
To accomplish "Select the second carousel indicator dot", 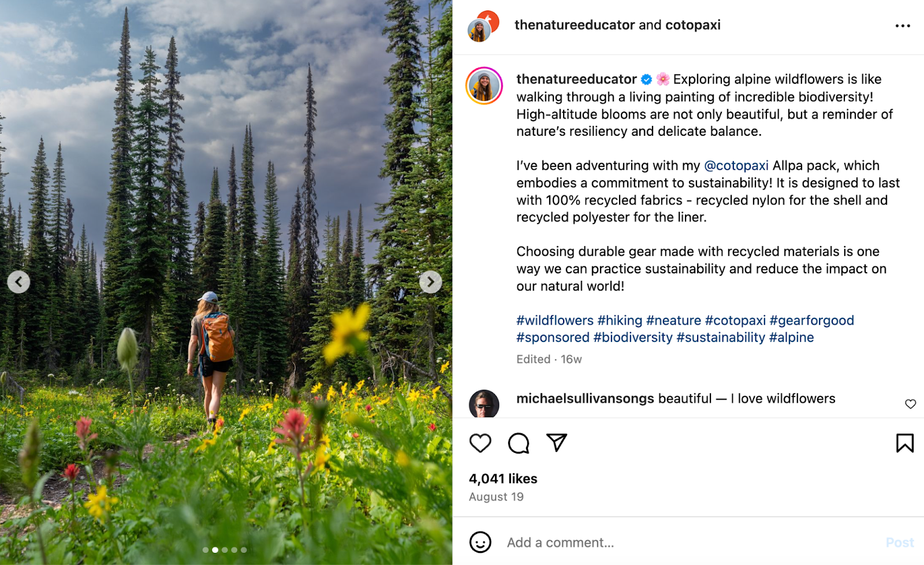I will [216, 550].
